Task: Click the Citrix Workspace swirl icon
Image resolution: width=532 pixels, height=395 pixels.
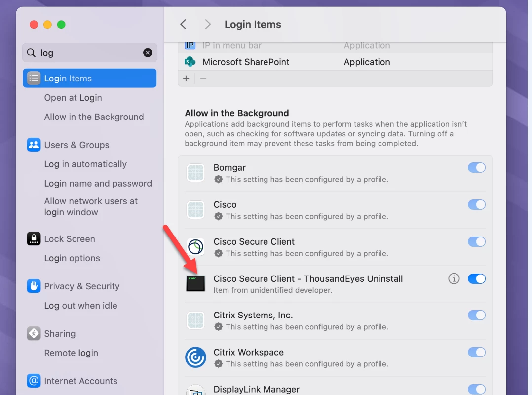Action: pos(195,357)
